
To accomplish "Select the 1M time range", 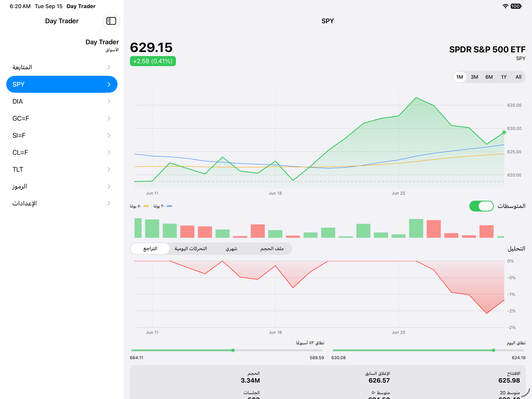I will click(460, 77).
